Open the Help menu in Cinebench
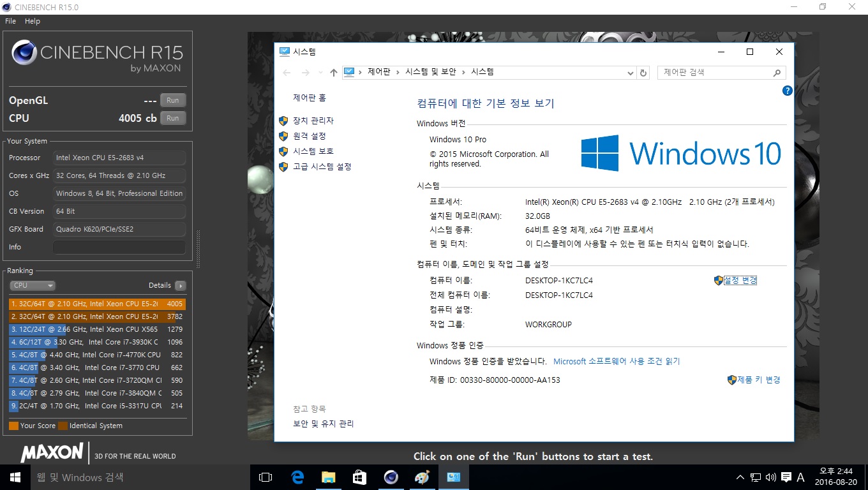 (33, 21)
